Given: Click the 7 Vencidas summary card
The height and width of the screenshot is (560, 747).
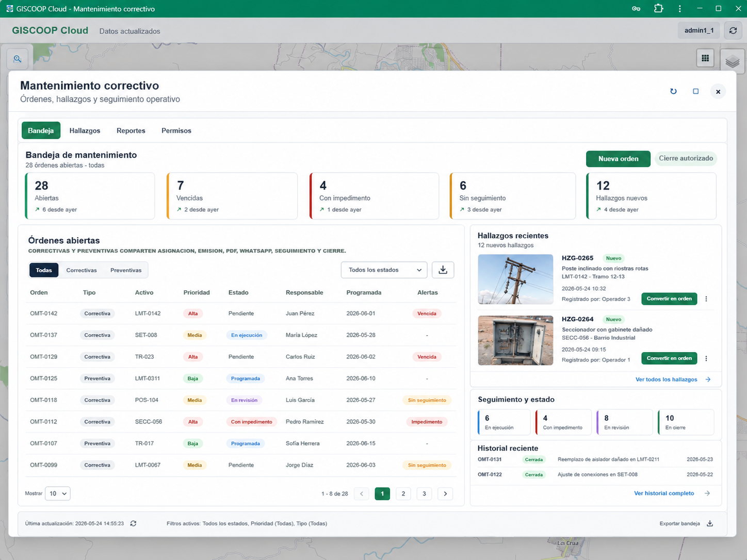Looking at the screenshot, I should coord(232,196).
